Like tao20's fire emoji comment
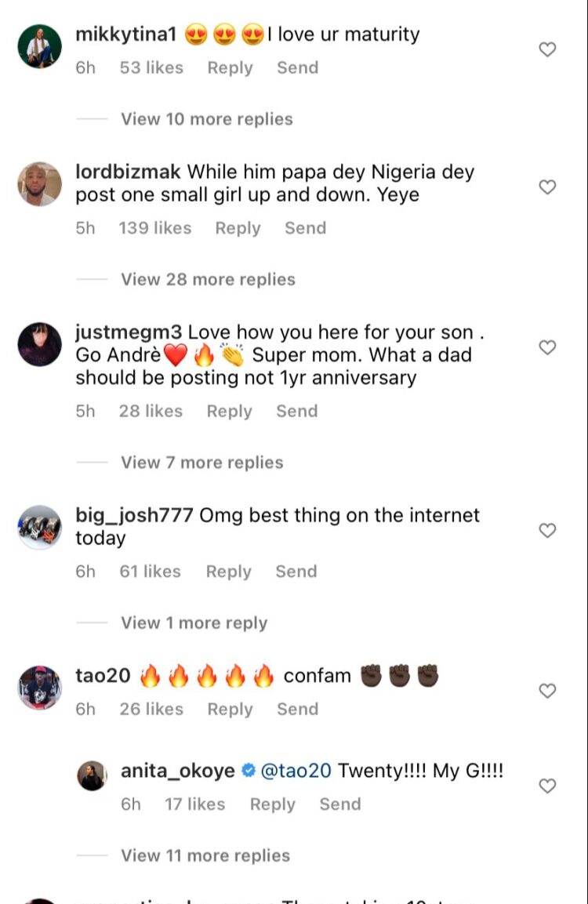Image resolution: width=588 pixels, height=904 pixels. (x=548, y=691)
